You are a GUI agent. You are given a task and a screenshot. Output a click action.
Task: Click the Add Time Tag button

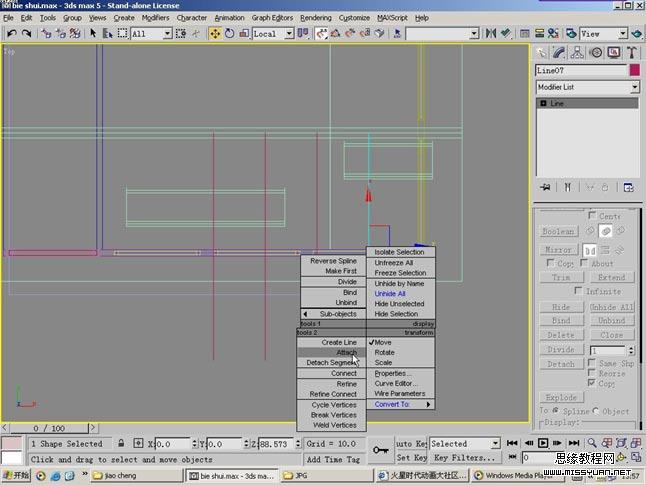pos(333,459)
